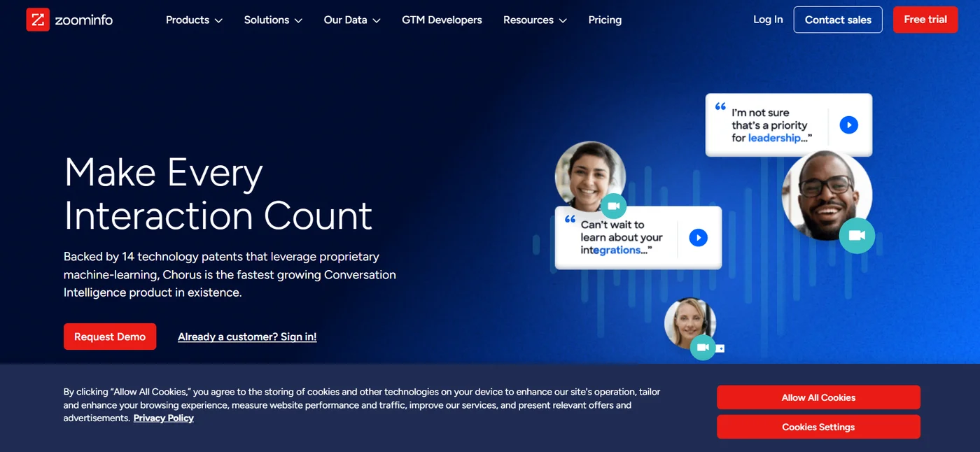980x452 pixels.
Task: Click the zoominfo wordmark text
Action: (x=84, y=20)
